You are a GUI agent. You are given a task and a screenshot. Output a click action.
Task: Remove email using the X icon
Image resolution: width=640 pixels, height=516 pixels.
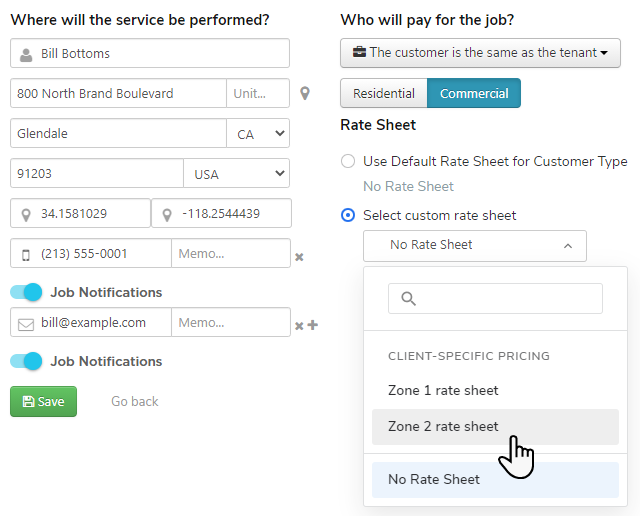(299, 326)
